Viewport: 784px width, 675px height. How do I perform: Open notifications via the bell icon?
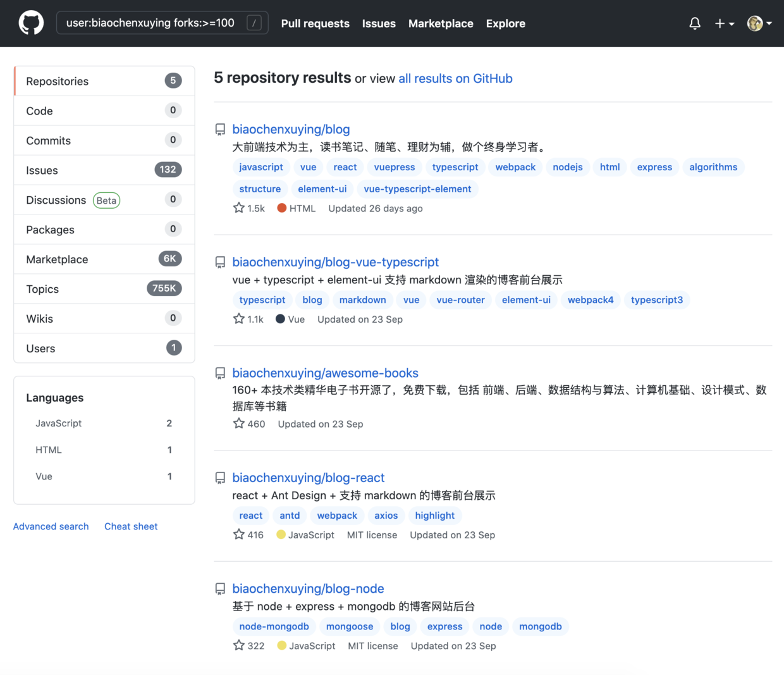pos(694,23)
